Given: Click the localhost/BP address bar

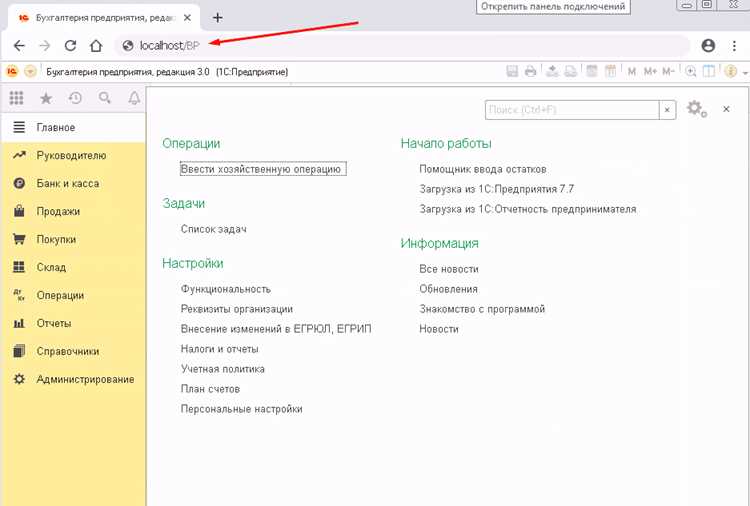Looking at the screenshot, I should 402,45.
